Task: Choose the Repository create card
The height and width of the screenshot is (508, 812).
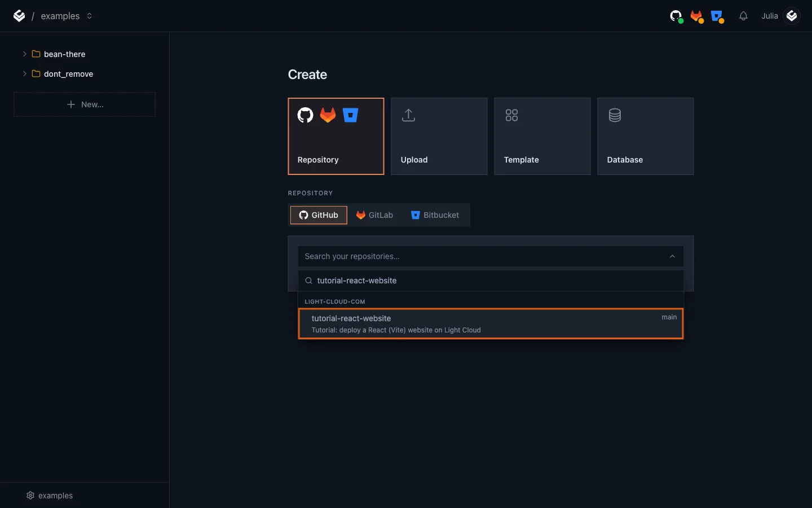Action: point(336,136)
